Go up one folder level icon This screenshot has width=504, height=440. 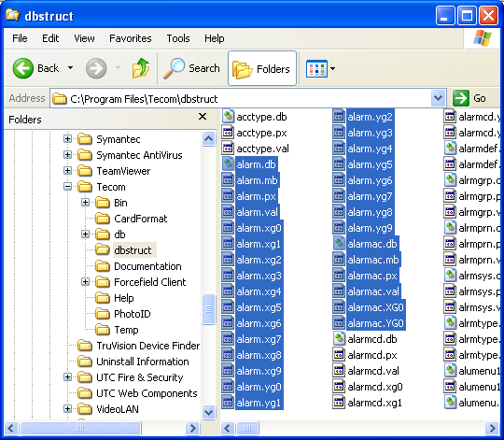coord(141,68)
